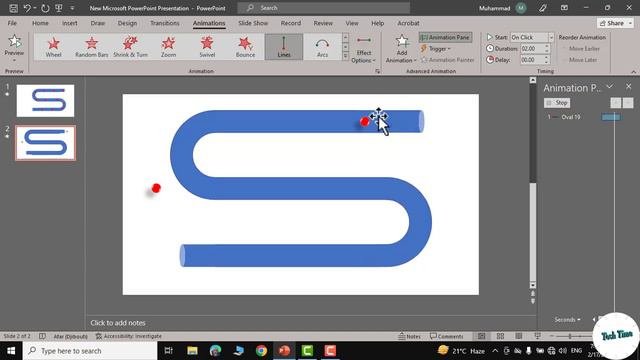Click the Stop button in Animation Pane

(557, 103)
